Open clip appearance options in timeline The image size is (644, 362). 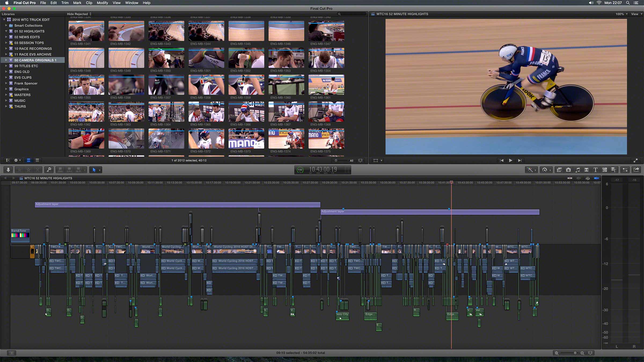(x=590, y=353)
